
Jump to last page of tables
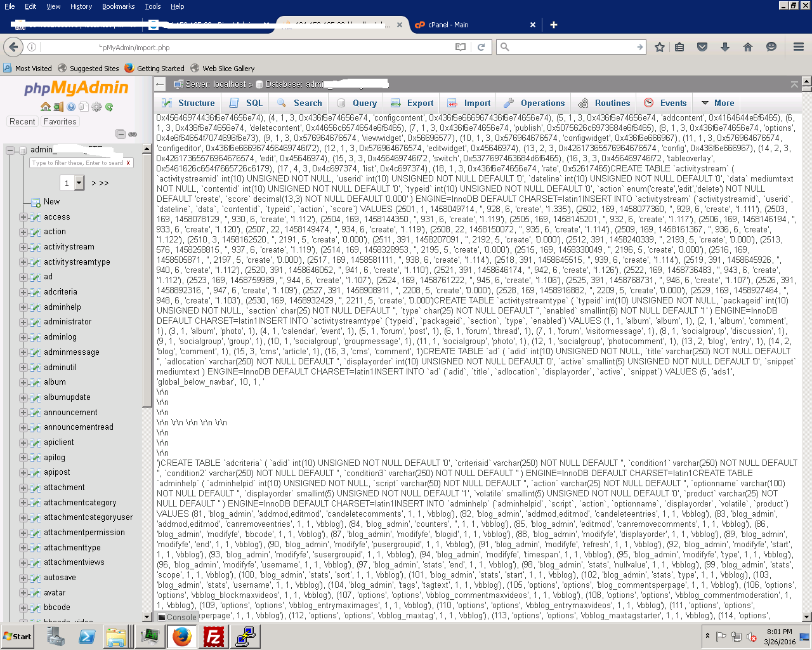[x=104, y=183]
